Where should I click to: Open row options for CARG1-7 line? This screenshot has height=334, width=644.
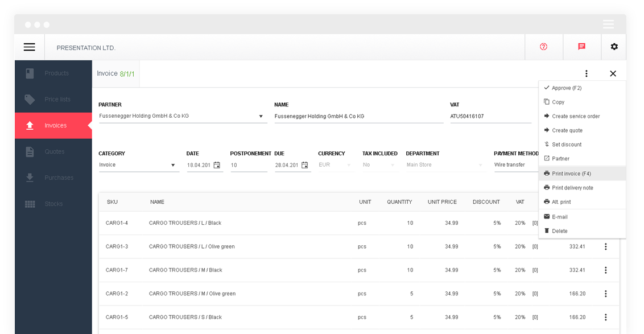coord(605,270)
